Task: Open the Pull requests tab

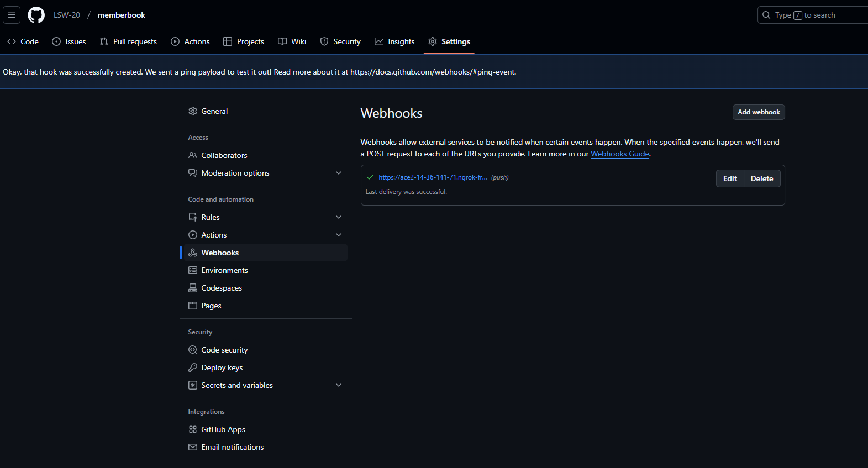Action: (x=128, y=41)
